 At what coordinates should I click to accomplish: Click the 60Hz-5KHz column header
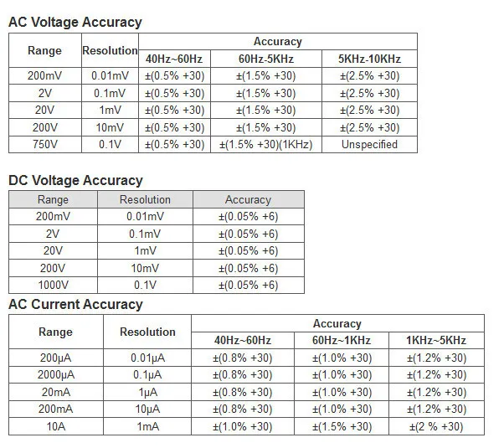pos(266,59)
